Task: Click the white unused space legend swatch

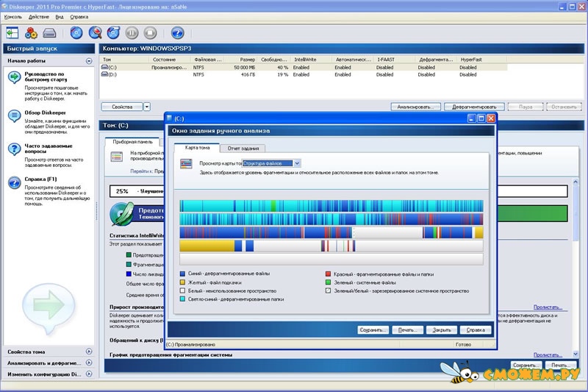Action: [182, 291]
